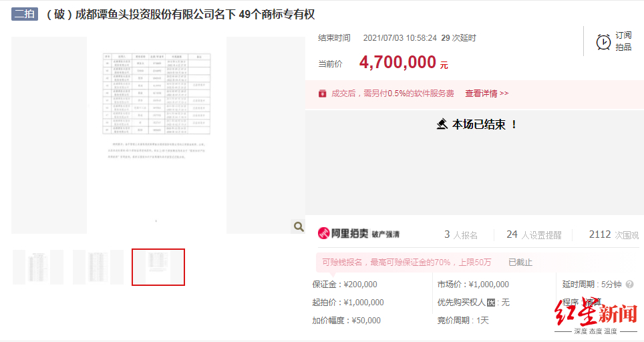Viewport: 644px width, 342px height.
Task: Click the 竞价周期 1天 text
Action: tap(463, 320)
